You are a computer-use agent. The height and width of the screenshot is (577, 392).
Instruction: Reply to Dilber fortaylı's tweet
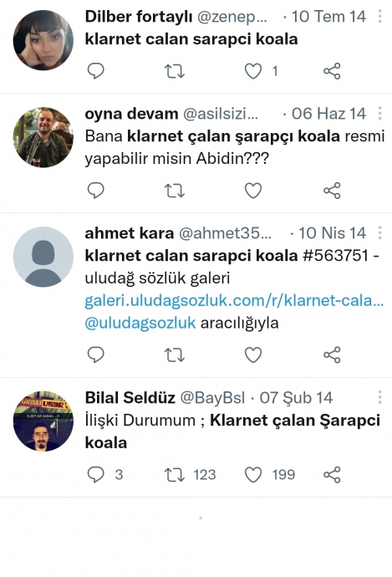[95, 70]
